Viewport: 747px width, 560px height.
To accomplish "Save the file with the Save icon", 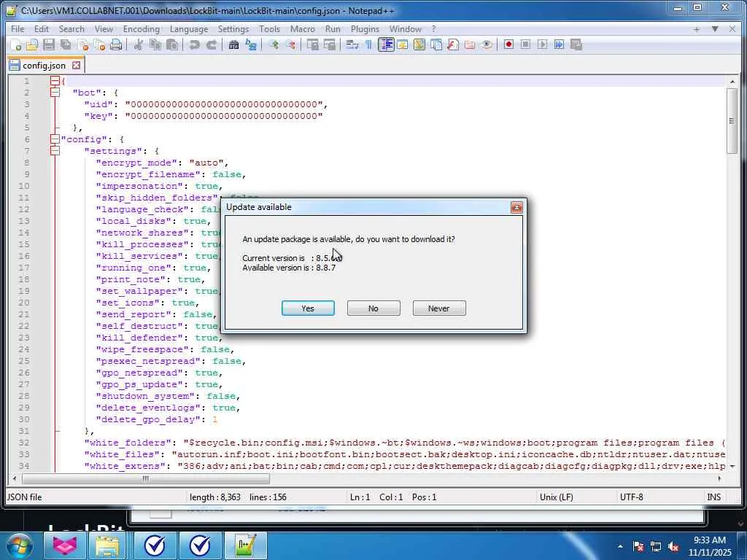I will 49,44.
